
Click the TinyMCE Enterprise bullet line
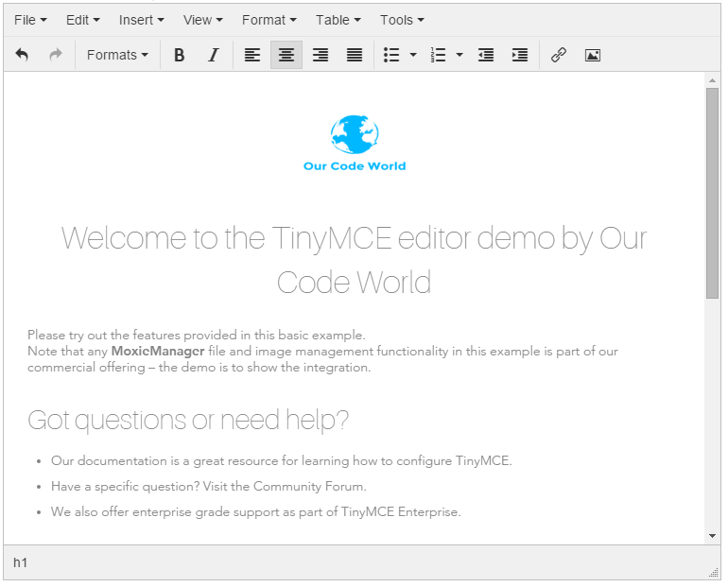(x=256, y=511)
